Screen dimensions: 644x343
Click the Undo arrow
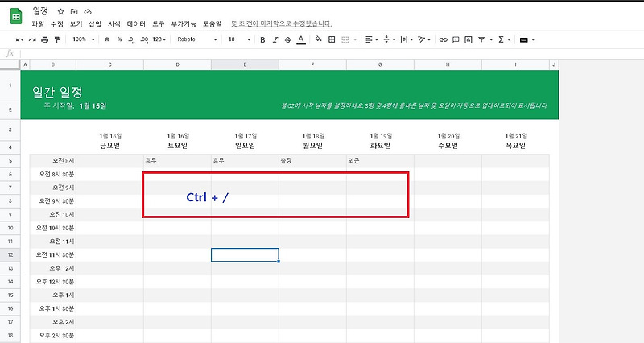pos(19,39)
